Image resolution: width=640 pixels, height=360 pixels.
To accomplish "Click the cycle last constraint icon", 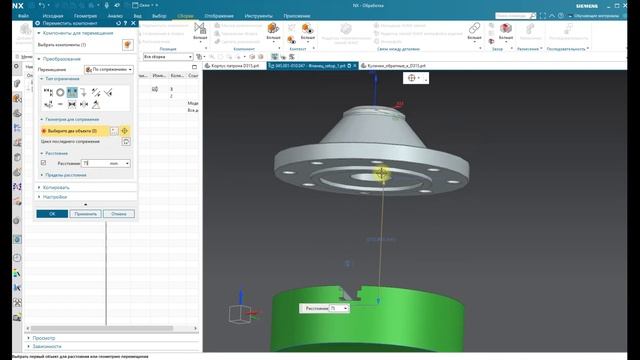I will 126,142.
